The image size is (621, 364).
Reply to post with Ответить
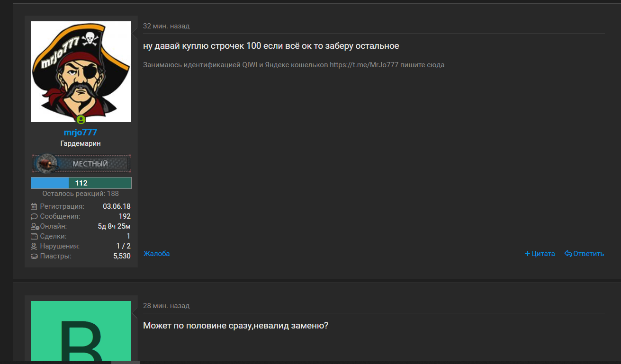[x=585, y=254]
